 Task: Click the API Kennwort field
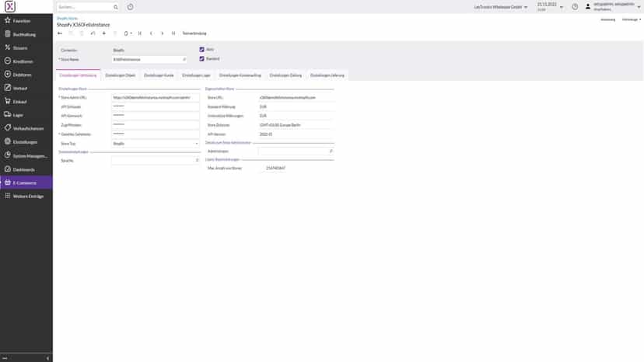click(156, 116)
